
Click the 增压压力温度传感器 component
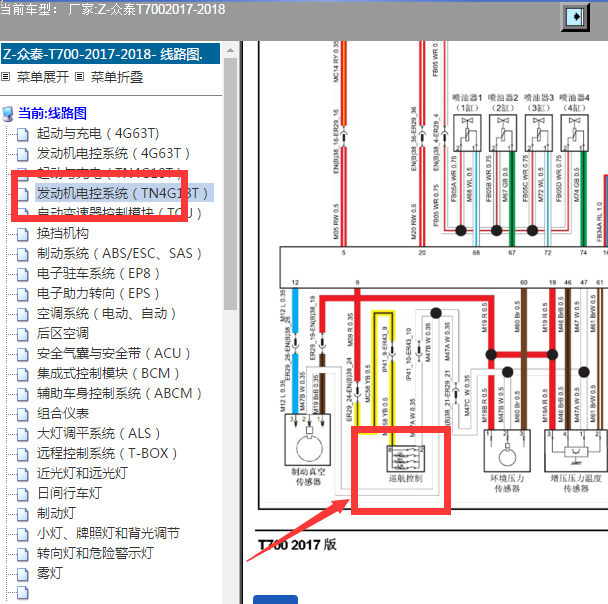point(576,450)
